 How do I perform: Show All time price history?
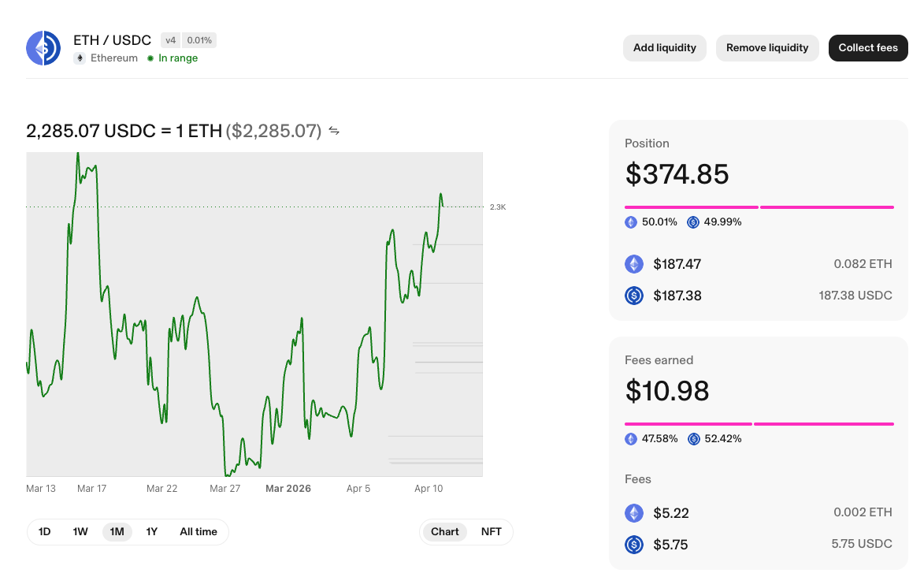(199, 532)
